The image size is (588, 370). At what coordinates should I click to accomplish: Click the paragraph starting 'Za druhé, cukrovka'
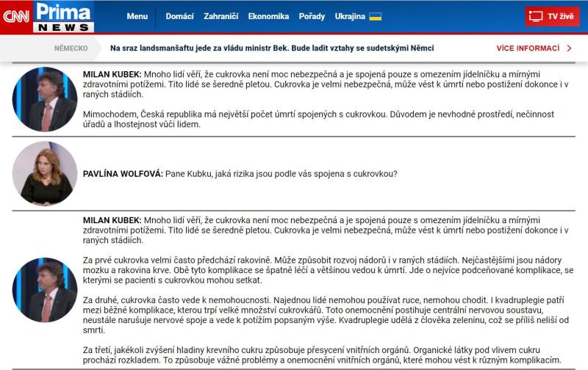326,315
